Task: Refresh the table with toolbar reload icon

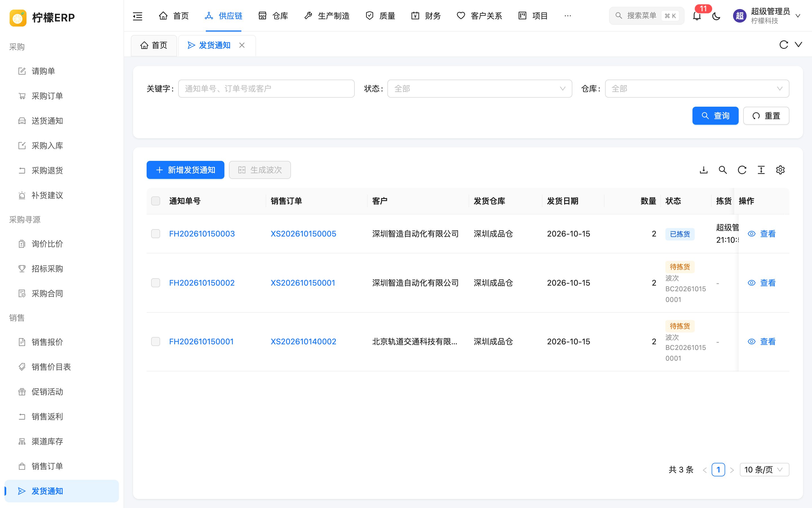Action: click(742, 170)
